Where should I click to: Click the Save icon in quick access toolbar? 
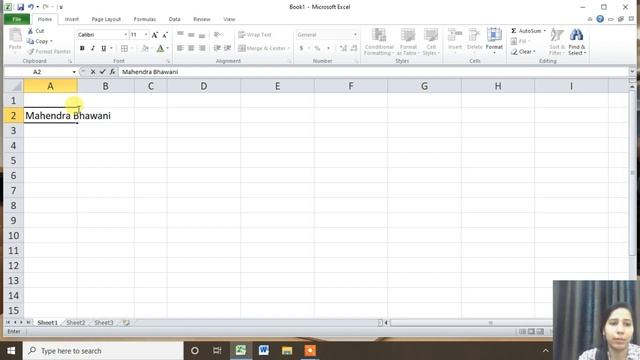tap(20, 7)
